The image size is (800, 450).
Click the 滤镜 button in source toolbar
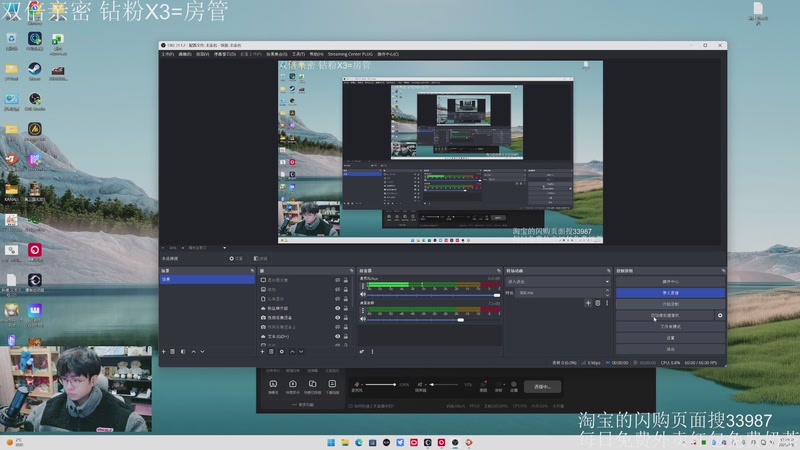[x=261, y=259]
